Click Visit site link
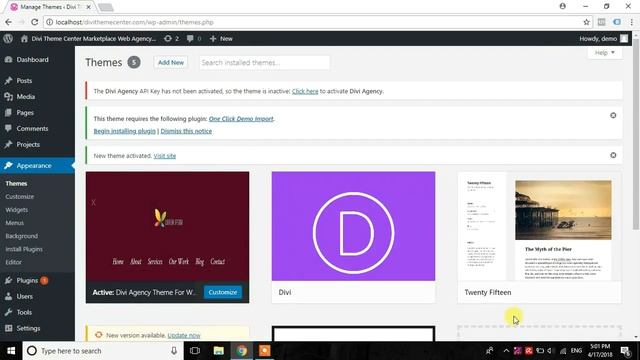This screenshot has width=640, height=360. (x=165, y=156)
